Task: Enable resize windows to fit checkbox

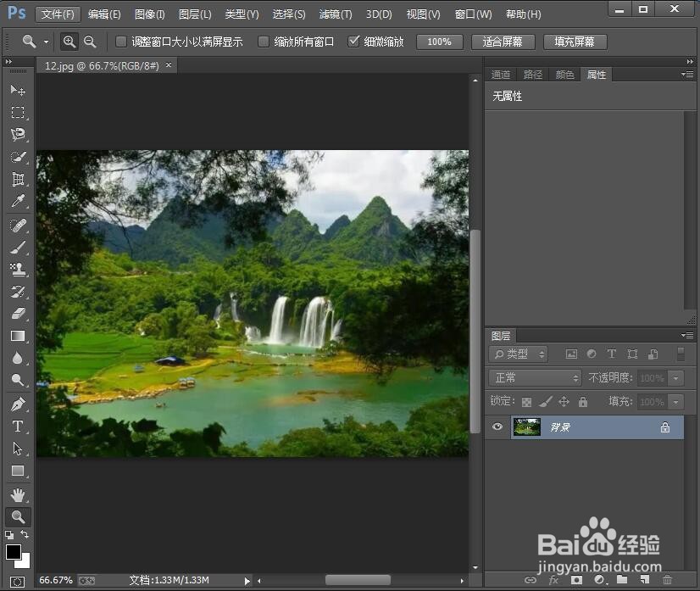Action: pos(121,42)
